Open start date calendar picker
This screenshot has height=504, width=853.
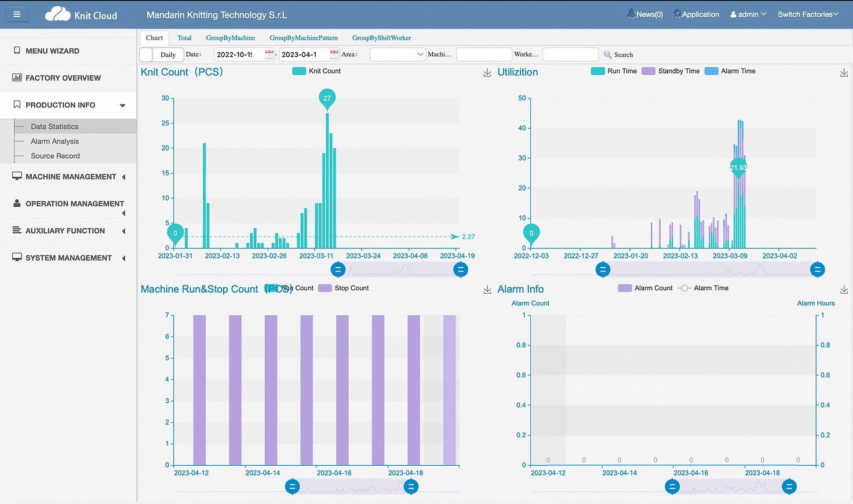coord(269,54)
